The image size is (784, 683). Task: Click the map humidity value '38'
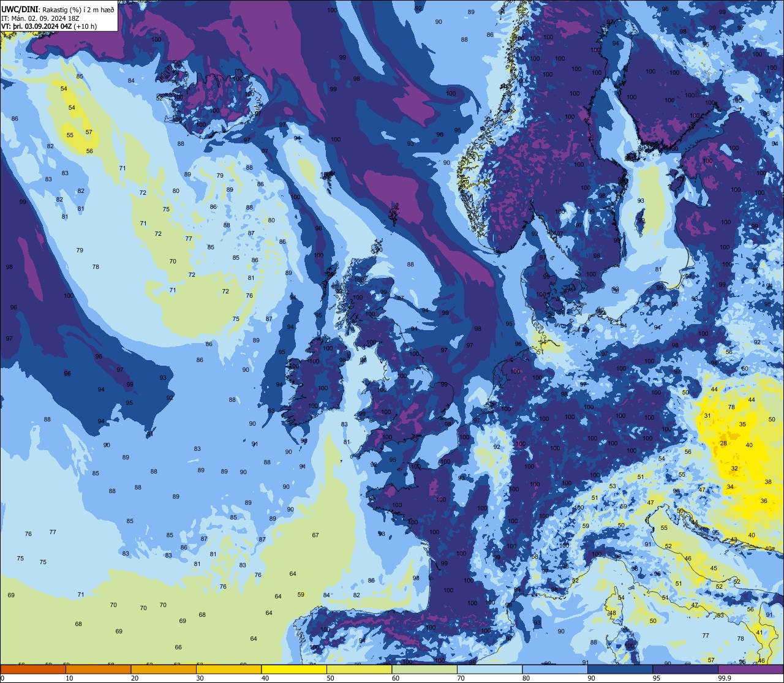point(768,482)
